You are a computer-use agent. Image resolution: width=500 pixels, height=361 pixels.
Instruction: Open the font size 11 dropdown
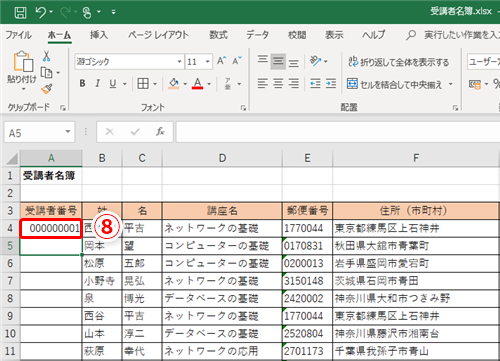(208, 61)
